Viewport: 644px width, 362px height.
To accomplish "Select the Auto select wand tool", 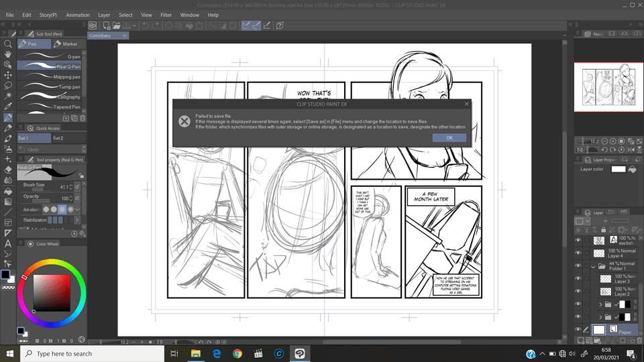I will (8, 96).
